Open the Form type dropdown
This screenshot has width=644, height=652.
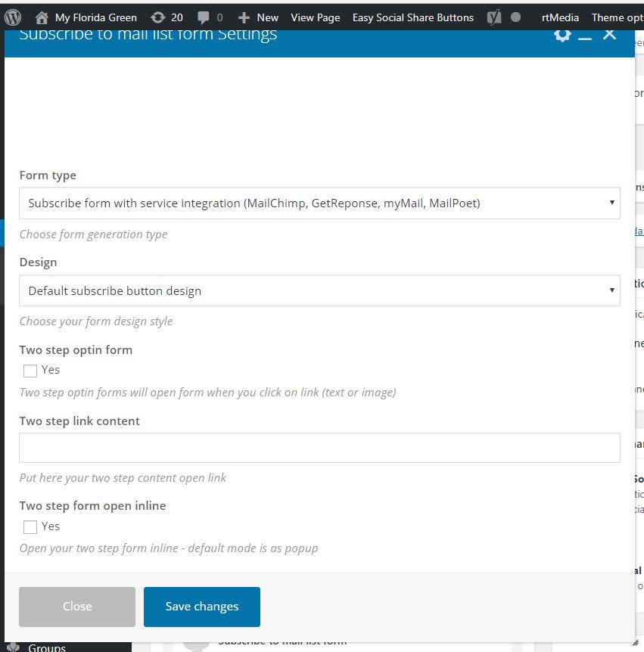(319, 203)
